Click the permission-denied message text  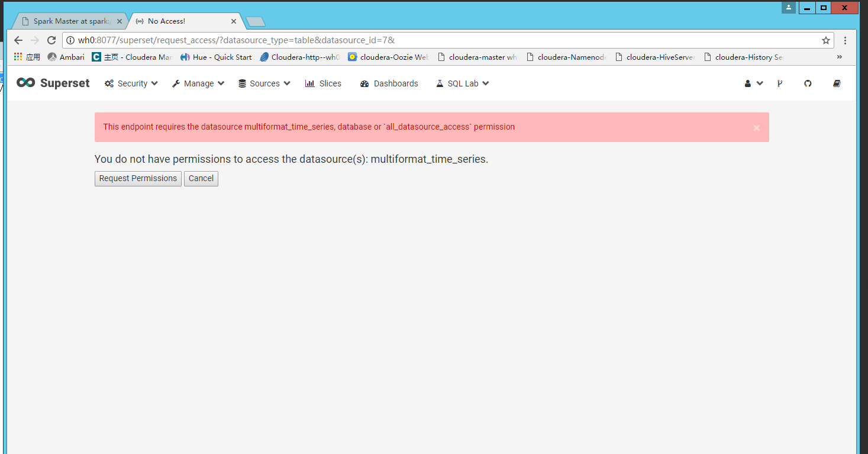[x=291, y=159]
